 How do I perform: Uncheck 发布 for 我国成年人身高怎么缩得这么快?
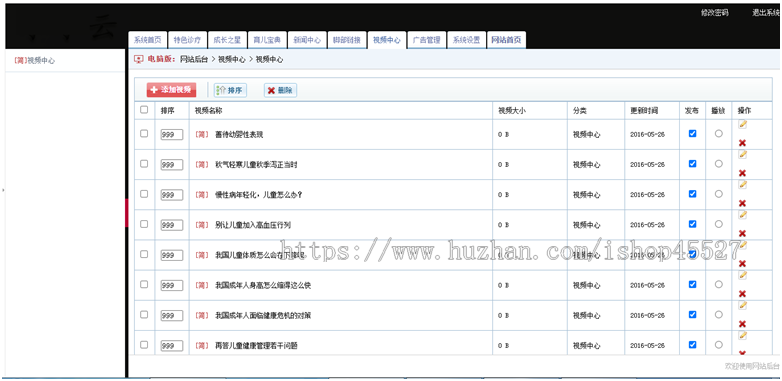click(x=692, y=284)
